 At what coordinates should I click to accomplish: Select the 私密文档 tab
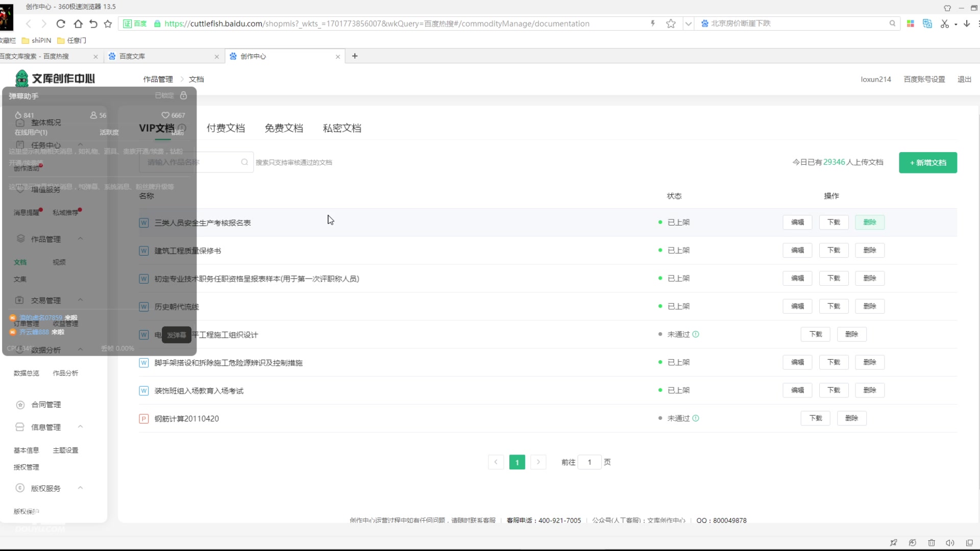click(342, 128)
